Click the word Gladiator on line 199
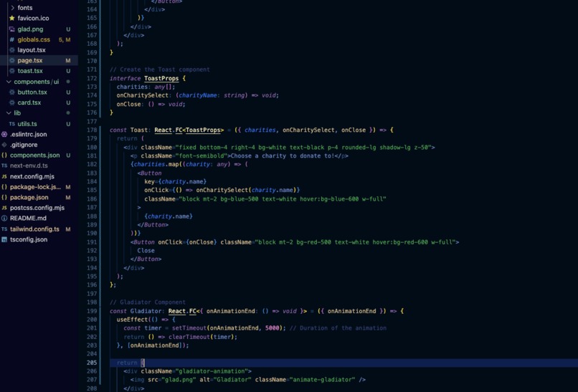 coord(146,311)
